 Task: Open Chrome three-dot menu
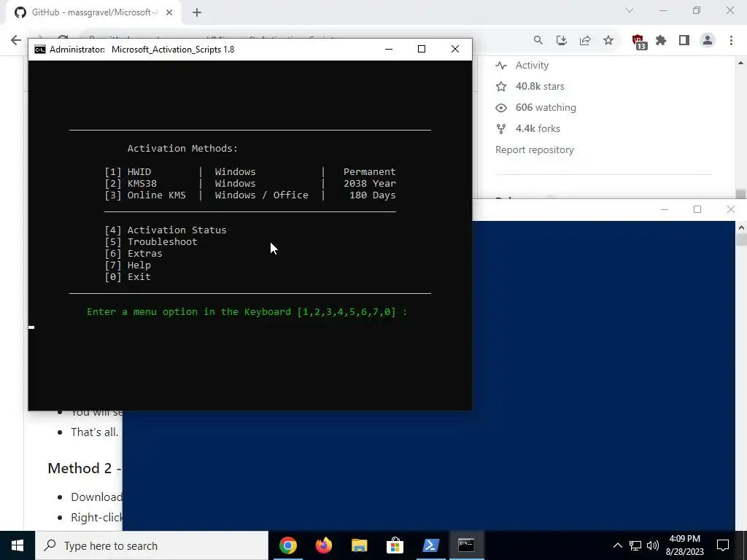coord(731,41)
